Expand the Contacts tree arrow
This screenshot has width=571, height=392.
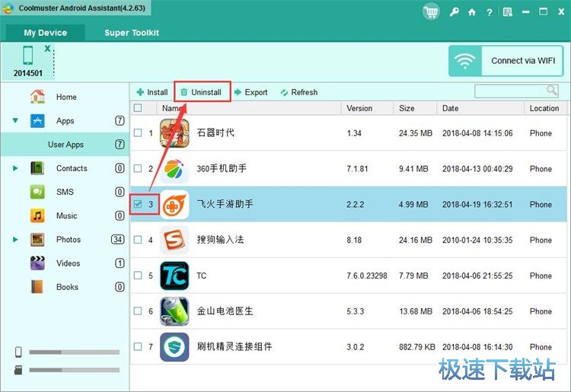click(15, 168)
